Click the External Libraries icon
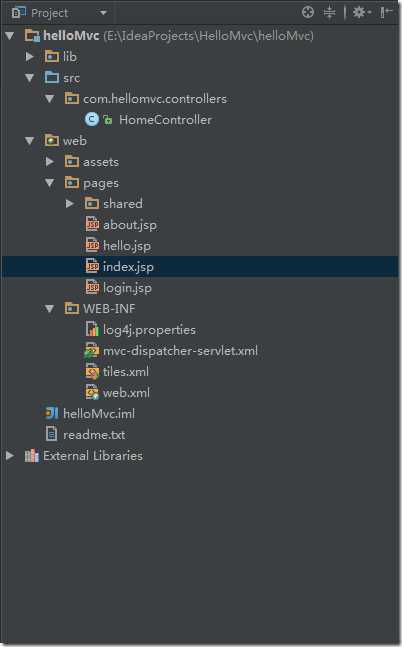 coord(31,456)
